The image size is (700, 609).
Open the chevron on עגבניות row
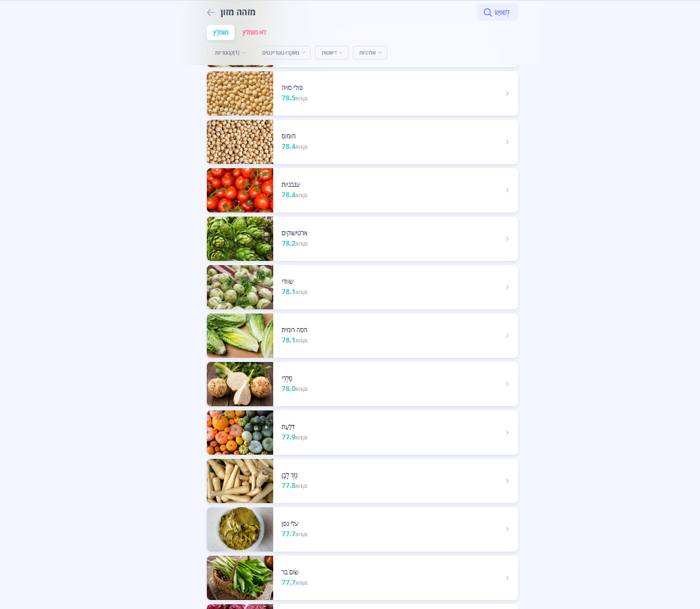[507, 190]
